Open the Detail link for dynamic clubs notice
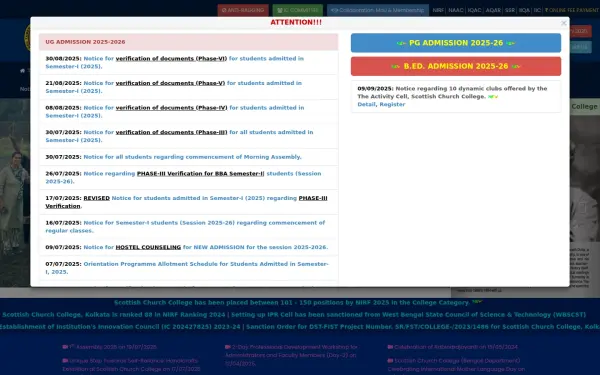 (x=366, y=104)
